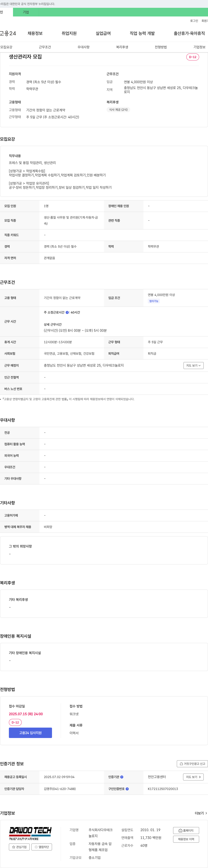
Task: Click the D-12 badge under 접수 마감일
Action: pyautogui.click(x=15, y=722)
